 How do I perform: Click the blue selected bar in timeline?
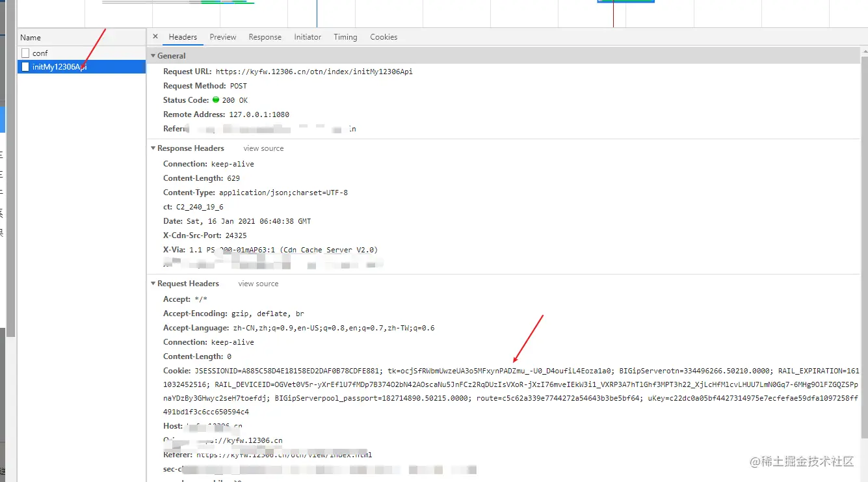[x=625, y=1]
